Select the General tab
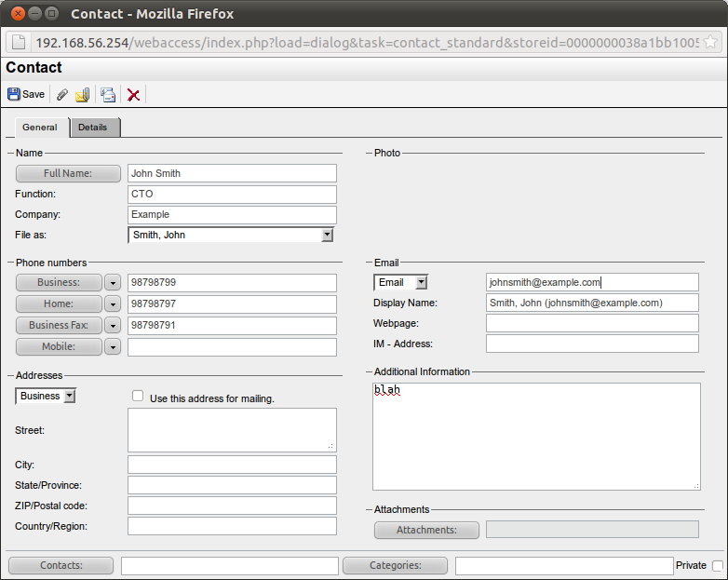This screenshot has height=580, width=728. [40, 128]
